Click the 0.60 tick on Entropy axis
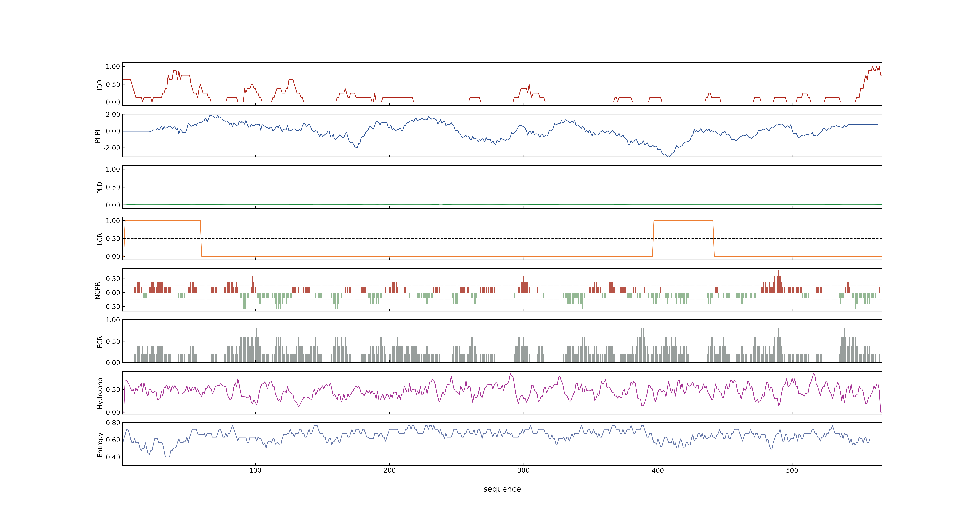Screen dimensions: 980x523 pyautogui.click(x=113, y=440)
